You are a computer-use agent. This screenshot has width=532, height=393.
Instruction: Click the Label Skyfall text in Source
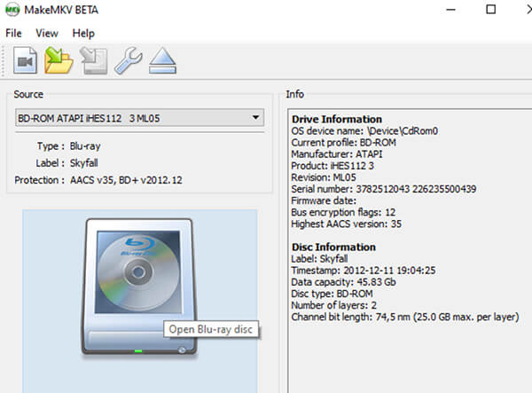84,163
